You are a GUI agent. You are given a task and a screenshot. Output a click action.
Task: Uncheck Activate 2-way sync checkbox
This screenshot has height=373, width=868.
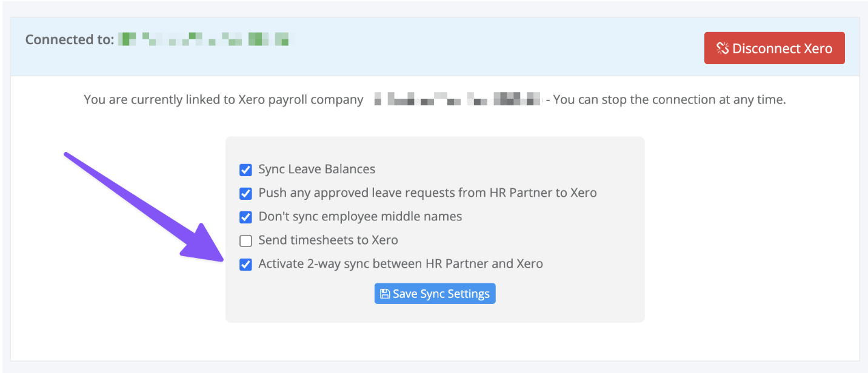tap(245, 265)
